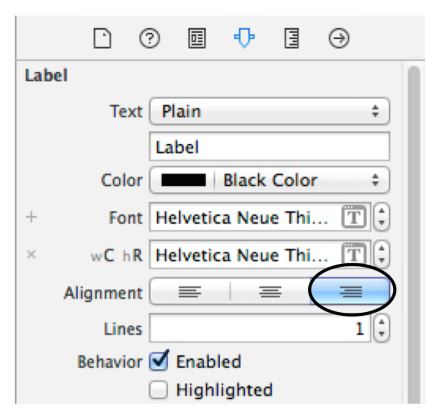Screen dimensions: 440x418
Task: Select center text alignment
Action: click(x=270, y=292)
